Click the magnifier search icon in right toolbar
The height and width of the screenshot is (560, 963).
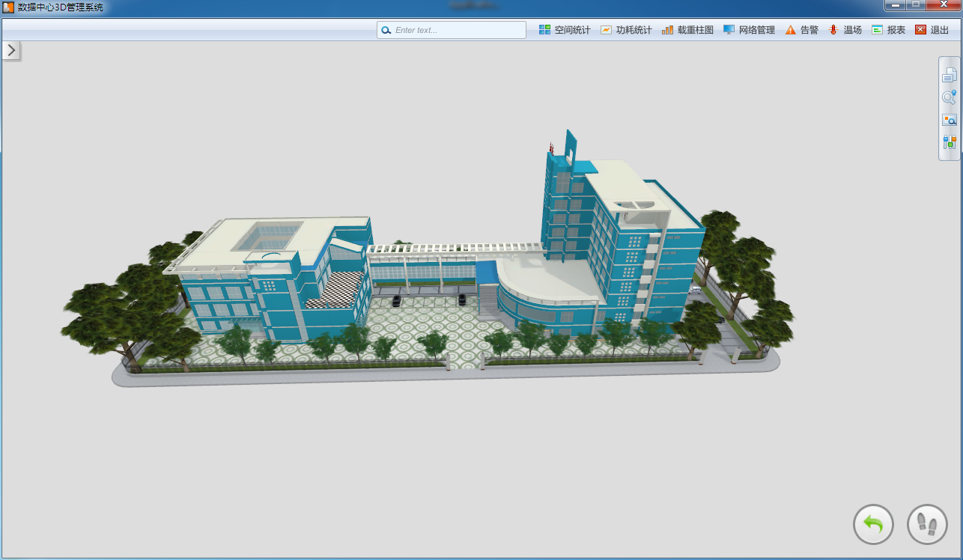click(x=950, y=97)
